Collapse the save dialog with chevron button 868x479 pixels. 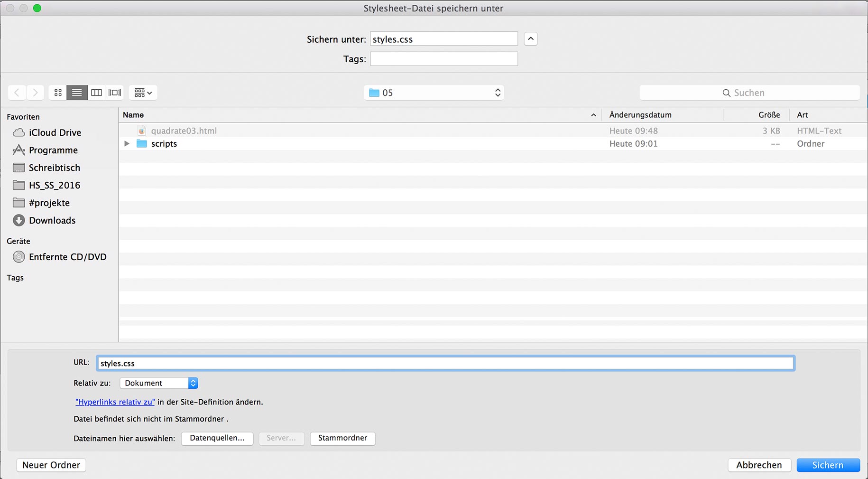pyautogui.click(x=530, y=39)
